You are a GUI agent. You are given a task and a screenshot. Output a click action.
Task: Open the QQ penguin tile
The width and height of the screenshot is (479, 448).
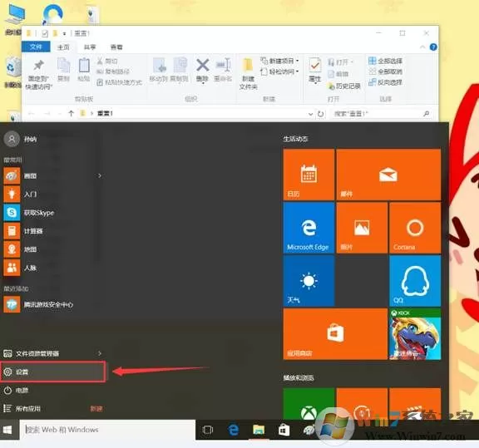tap(415, 281)
